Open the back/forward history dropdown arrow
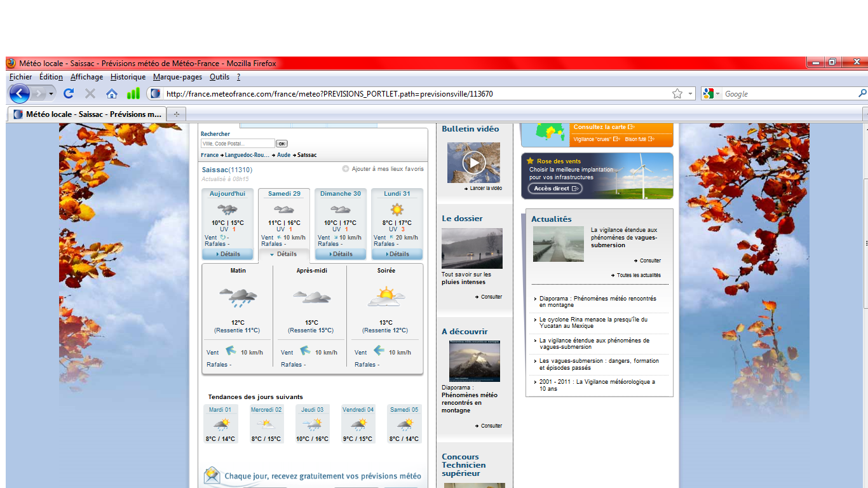Viewport: 868px width, 488px height. [x=51, y=94]
